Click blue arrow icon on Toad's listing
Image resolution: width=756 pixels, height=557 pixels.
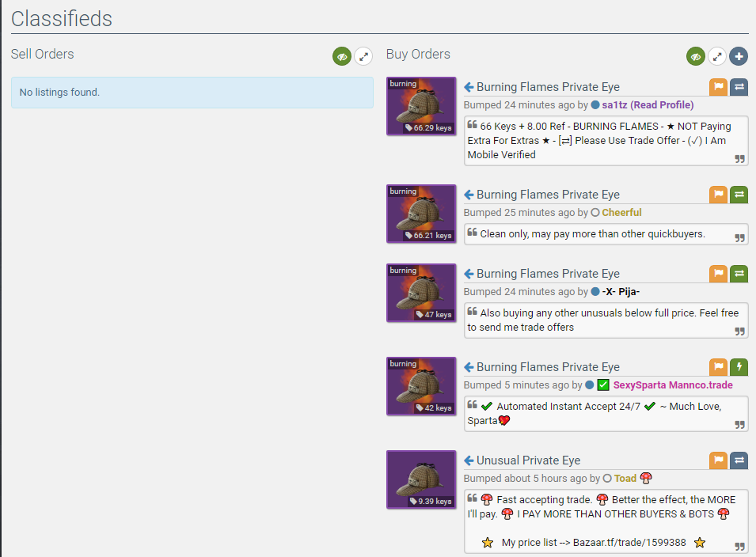[469, 460]
